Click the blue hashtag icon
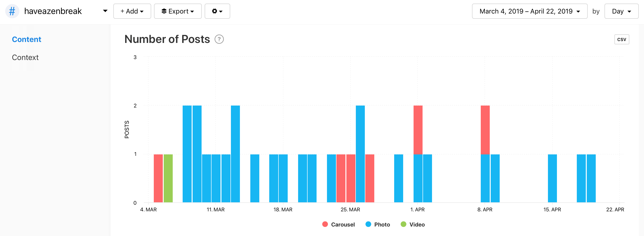The height and width of the screenshot is (236, 644). pos(12,11)
